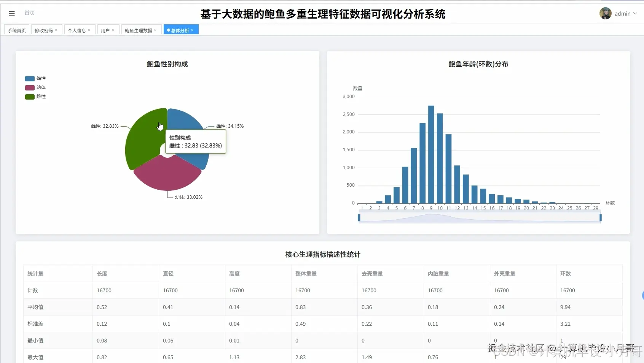Switch to the 鲍鱼生理数据 tab

point(139,30)
